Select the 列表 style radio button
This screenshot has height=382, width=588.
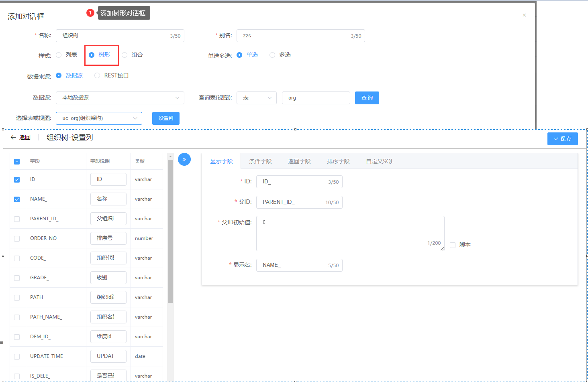[59, 55]
